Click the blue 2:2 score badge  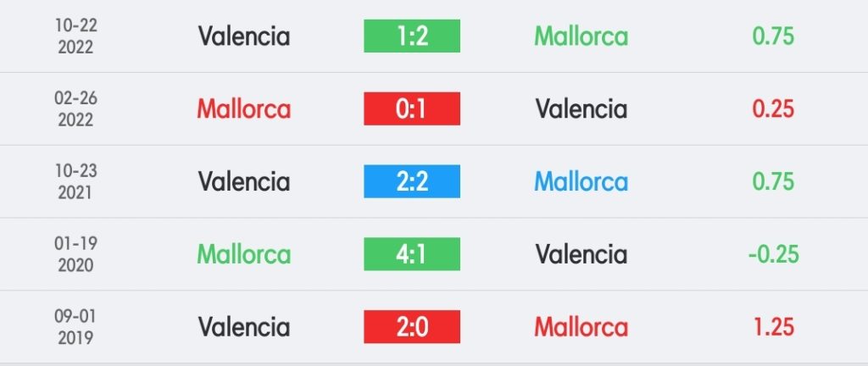click(412, 181)
